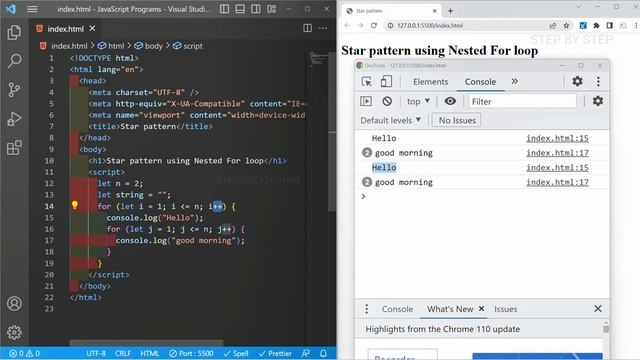
Task: Open the drawer three-dot menu
Action: (x=367, y=309)
